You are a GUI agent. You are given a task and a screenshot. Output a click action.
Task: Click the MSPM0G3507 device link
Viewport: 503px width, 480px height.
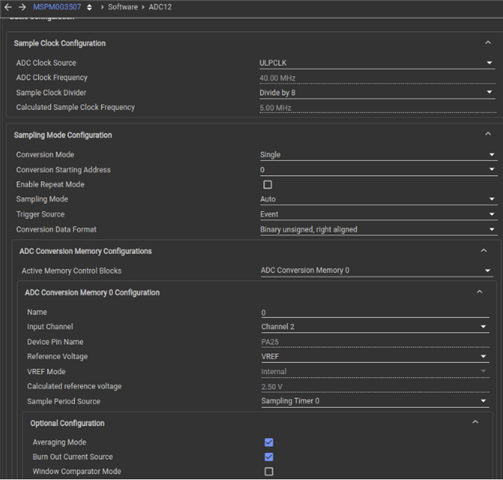point(57,7)
